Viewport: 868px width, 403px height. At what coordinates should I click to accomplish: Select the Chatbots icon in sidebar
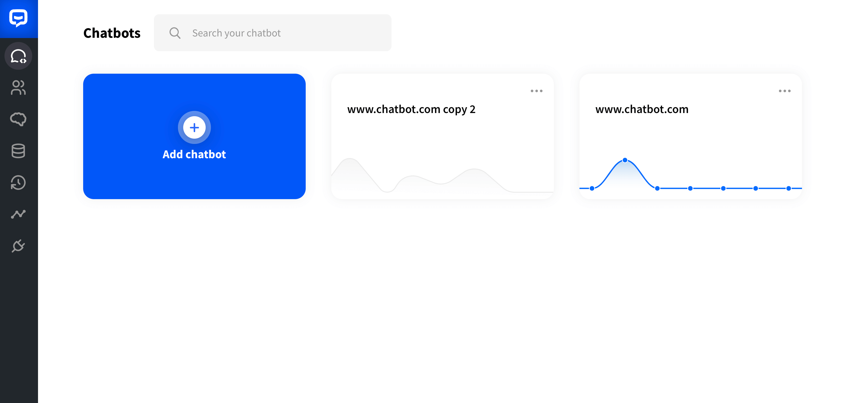[x=18, y=56]
